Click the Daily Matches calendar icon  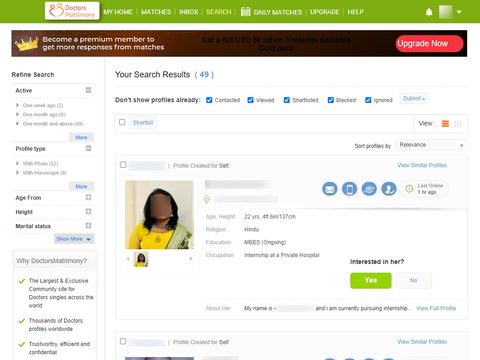coord(245,12)
